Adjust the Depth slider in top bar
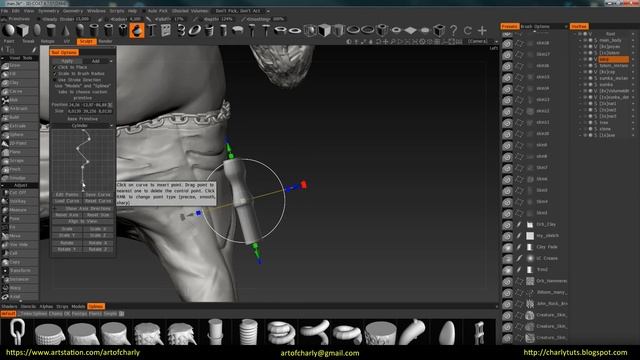Screen dimensions: 640x360 tap(219, 19)
